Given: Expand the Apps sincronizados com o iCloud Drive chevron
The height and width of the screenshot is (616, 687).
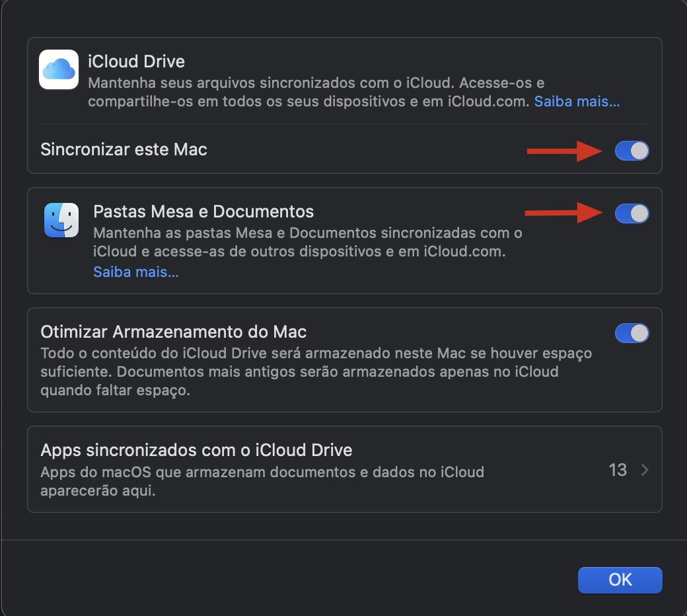Looking at the screenshot, I should (644, 469).
